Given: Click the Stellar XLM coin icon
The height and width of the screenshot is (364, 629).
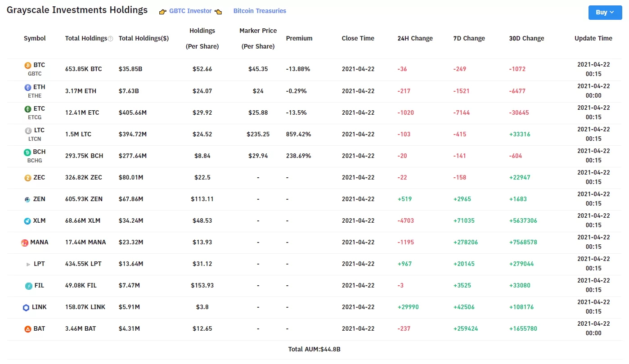Looking at the screenshot, I should [28, 221].
